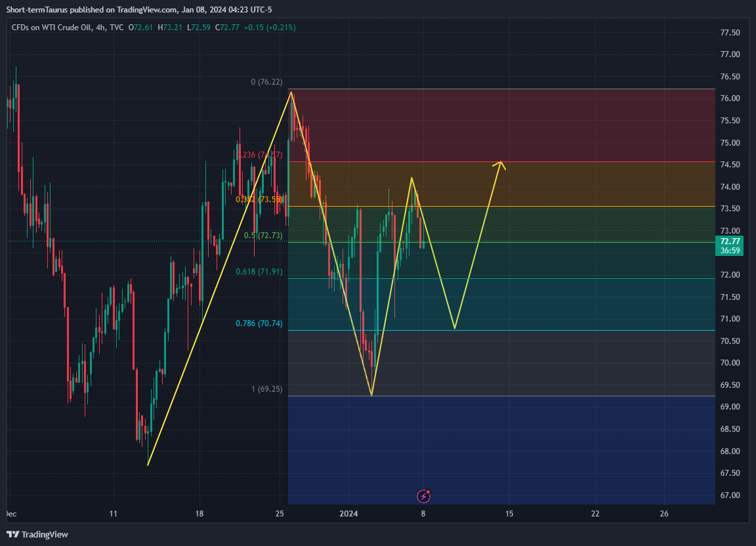Image resolution: width=756 pixels, height=546 pixels.
Task: Click the lightning event icon on time axis
Action: click(423, 495)
